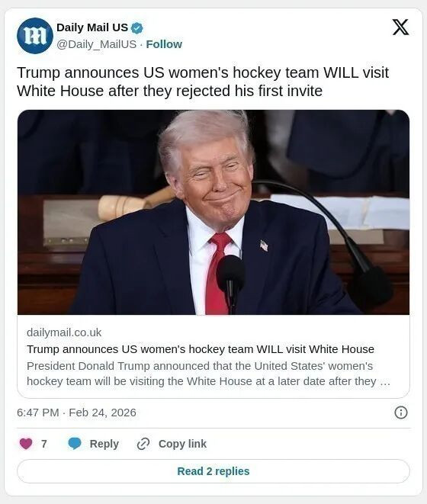This screenshot has width=427, height=504.
Task: Click the info circle icon
Action: pos(400,413)
